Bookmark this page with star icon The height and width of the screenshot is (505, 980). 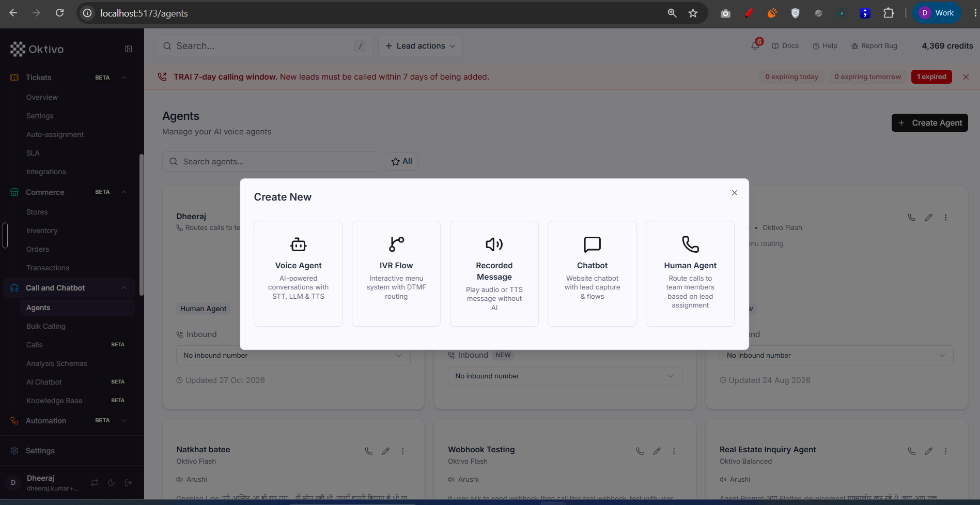[693, 13]
